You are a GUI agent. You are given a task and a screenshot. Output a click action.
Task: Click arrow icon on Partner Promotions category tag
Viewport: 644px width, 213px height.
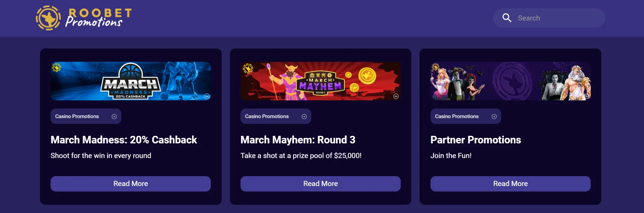494,116
